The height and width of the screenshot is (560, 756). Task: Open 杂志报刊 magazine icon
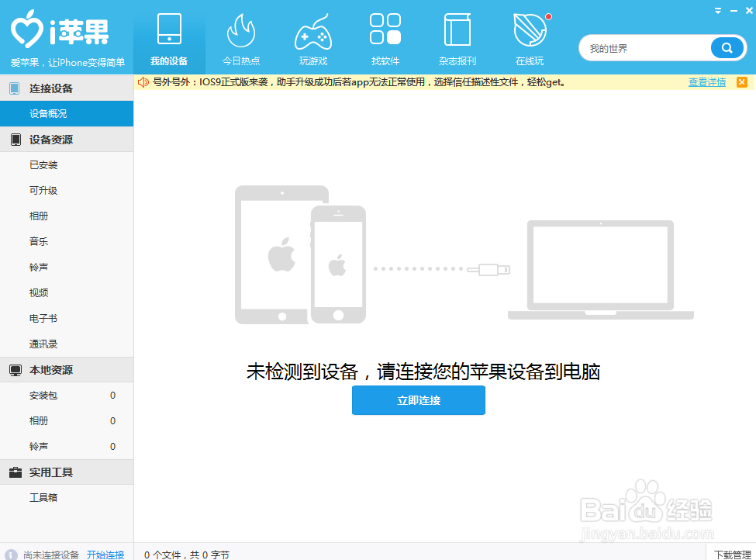click(457, 31)
